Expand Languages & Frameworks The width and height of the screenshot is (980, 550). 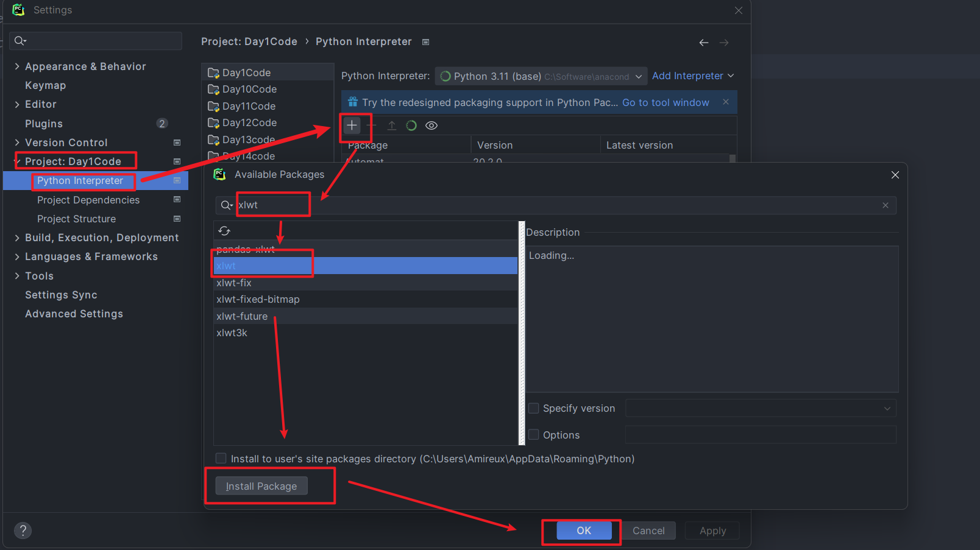[x=17, y=256]
